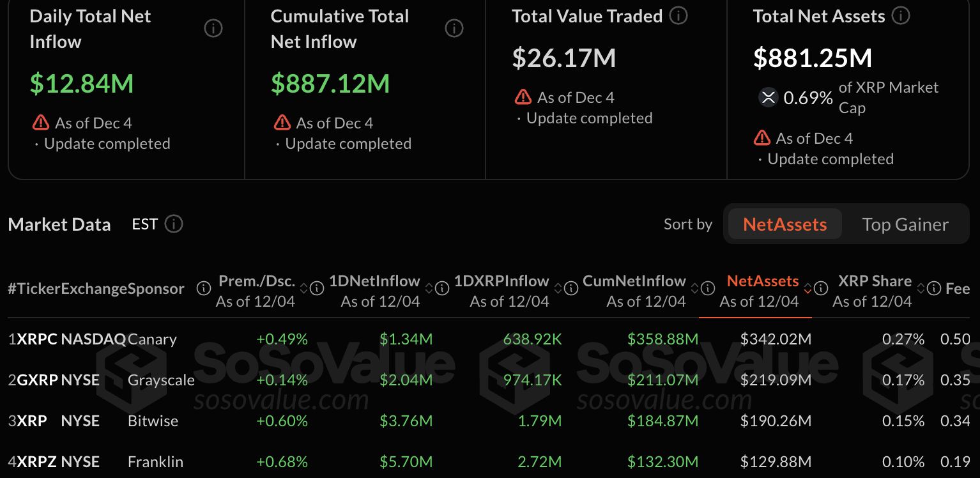Click the warning icon under Total Value Traded

pos(523,97)
